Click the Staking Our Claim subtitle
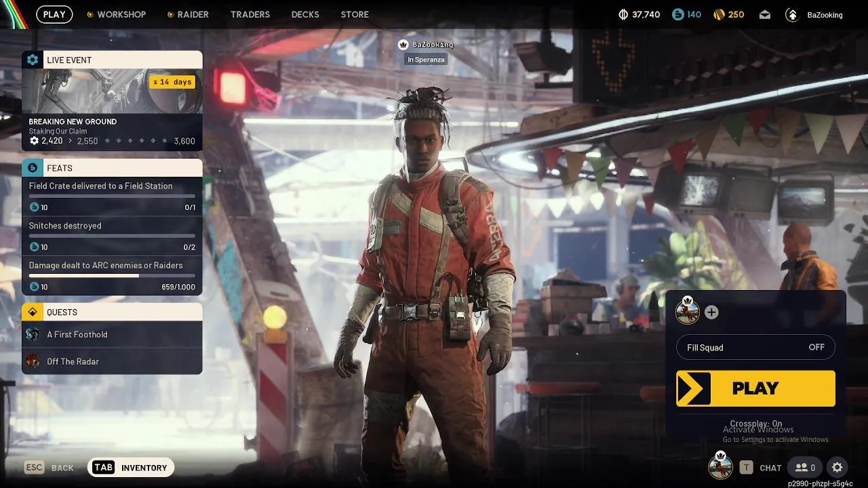Screen dimensions: 868x488 point(58,131)
